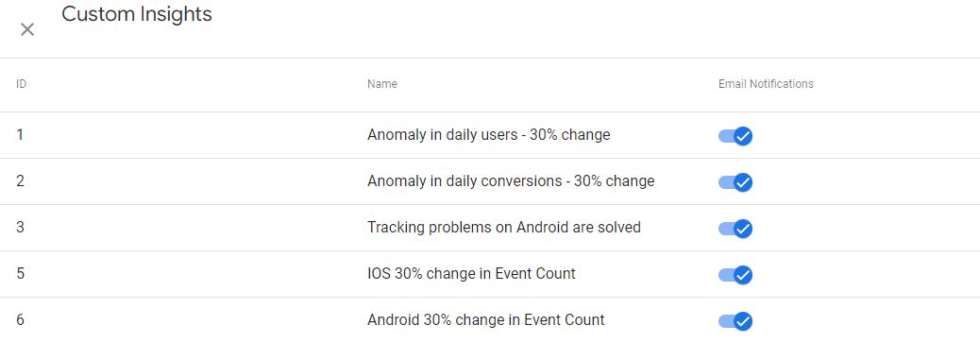980x343 pixels.
Task: Select the row with ID 6
Action: coord(490,320)
